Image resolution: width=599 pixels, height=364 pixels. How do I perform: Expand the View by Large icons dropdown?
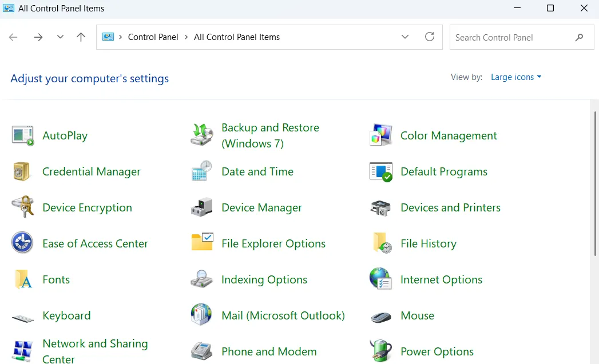515,77
